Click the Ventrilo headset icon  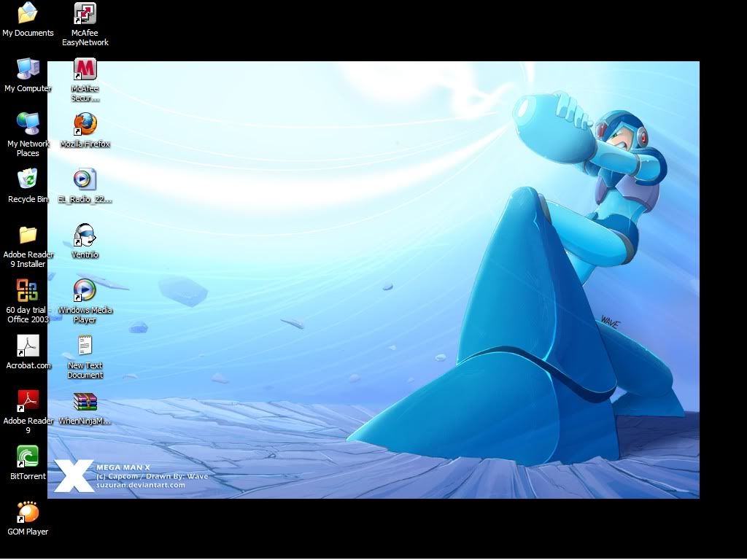point(85,235)
